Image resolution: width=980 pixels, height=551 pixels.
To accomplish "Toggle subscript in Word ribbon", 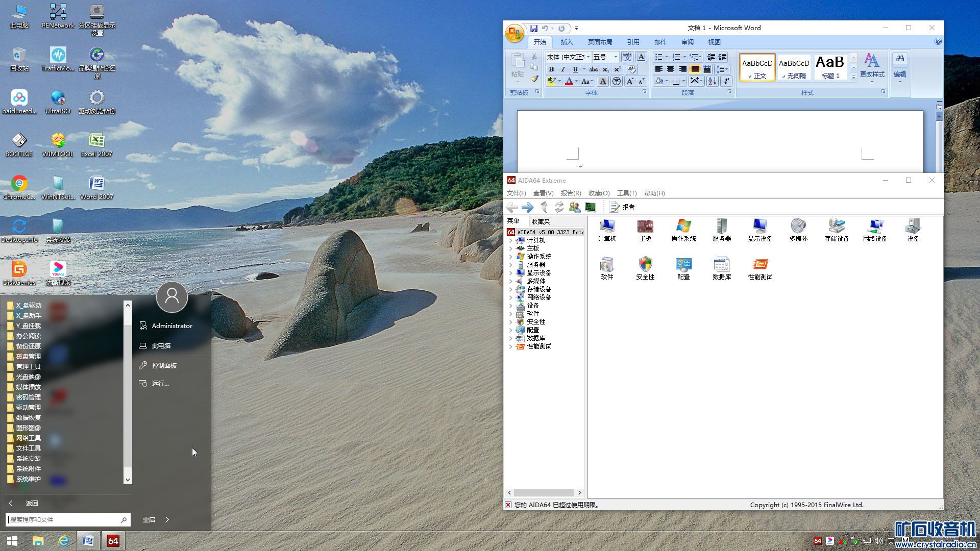I will (605, 69).
